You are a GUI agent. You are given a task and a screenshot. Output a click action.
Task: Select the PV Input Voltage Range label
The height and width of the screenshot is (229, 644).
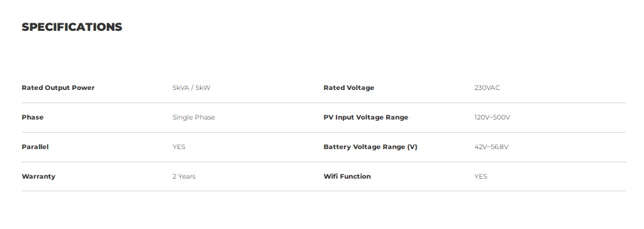click(366, 117)
